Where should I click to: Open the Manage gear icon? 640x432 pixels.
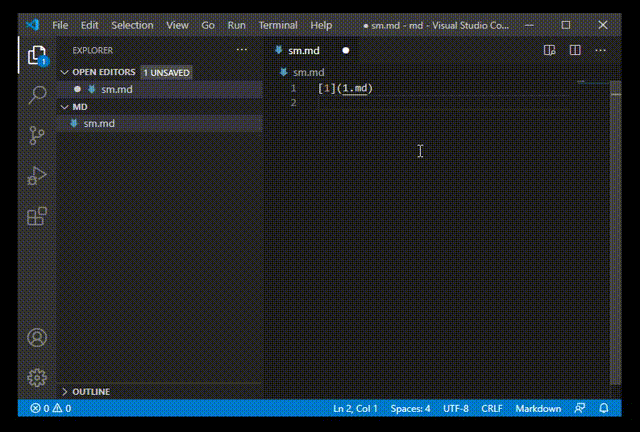(37, 378)
